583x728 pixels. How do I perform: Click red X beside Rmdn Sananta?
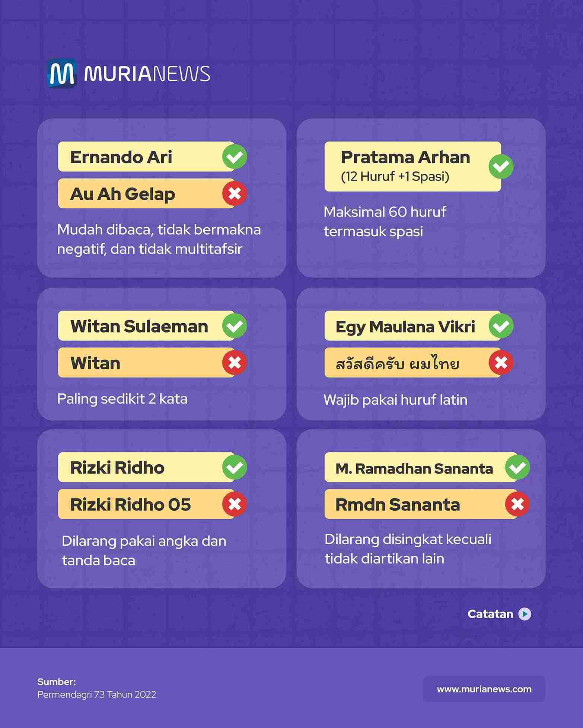[x=517, y=504]
